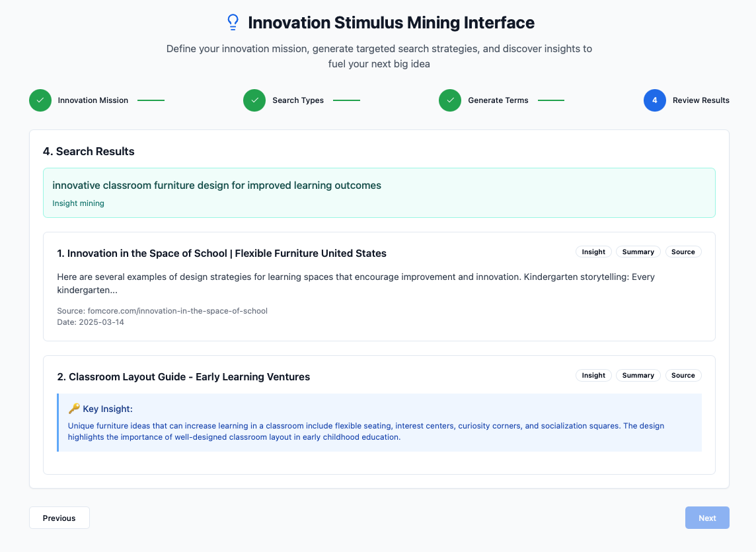The width and height of the screenshot is (756, 552).
Task: Open the Innovation in the Space of School title
Action: (x=221, y=254)
